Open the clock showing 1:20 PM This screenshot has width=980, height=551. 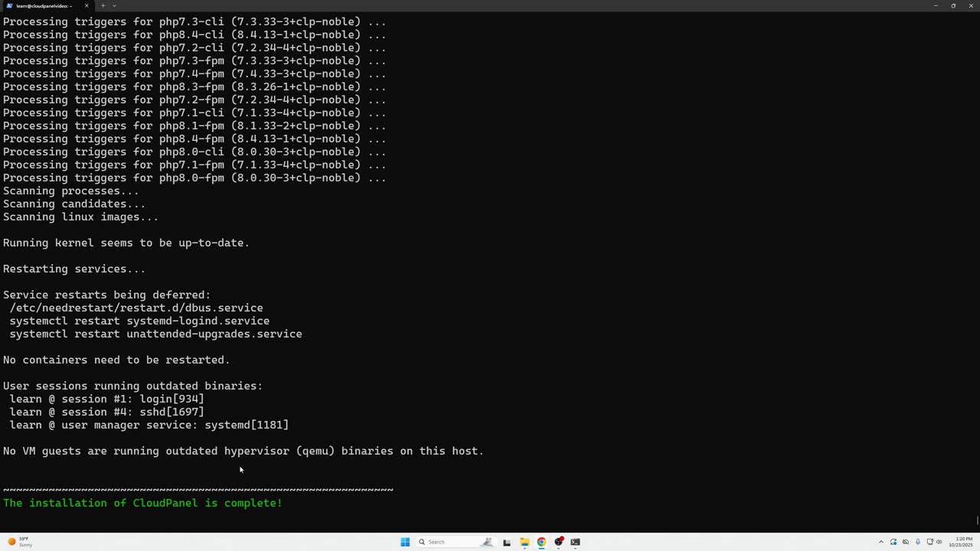(x=962, y=542)
